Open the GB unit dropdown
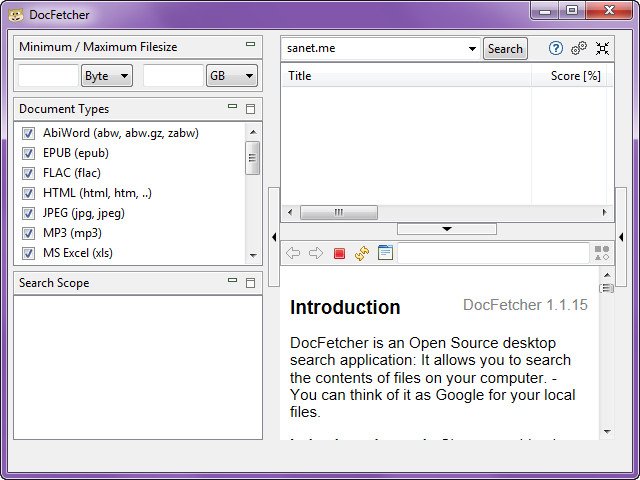 click(232, 76)
